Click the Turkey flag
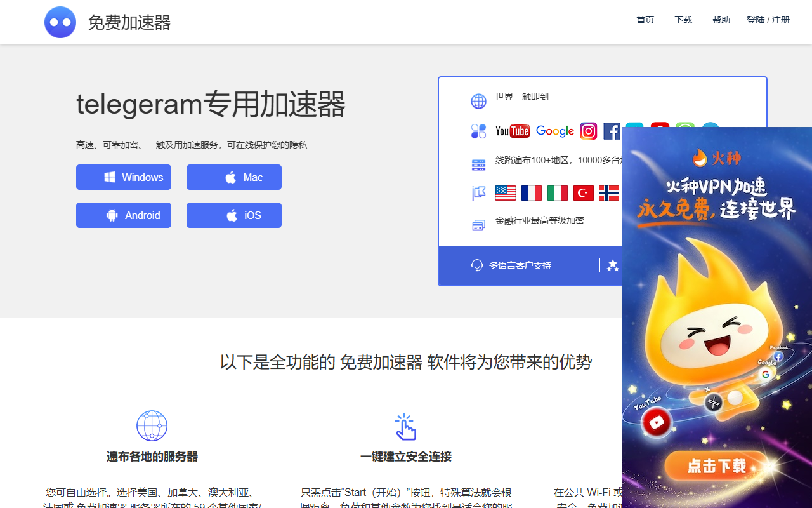The width and height of the screenshot is (812, 508). pyautogui.click(x=584, y=193)
